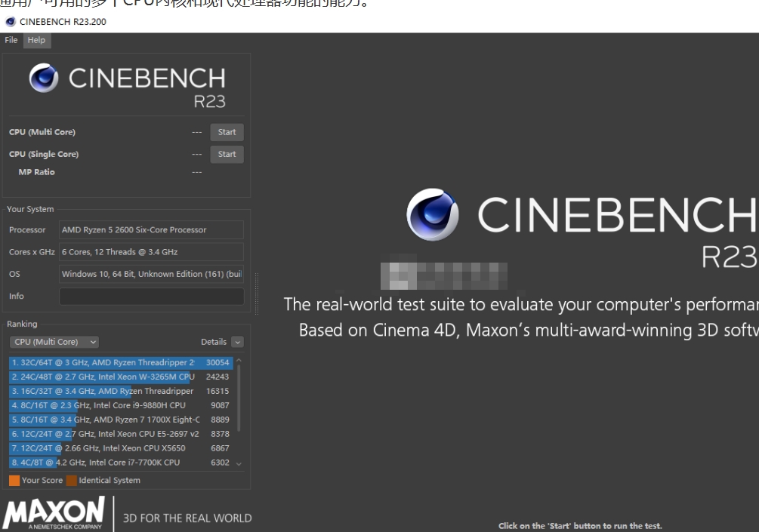Screen dimensions: 759x532
Task: Click the brown Identical System color swatch
Action: 72,480
